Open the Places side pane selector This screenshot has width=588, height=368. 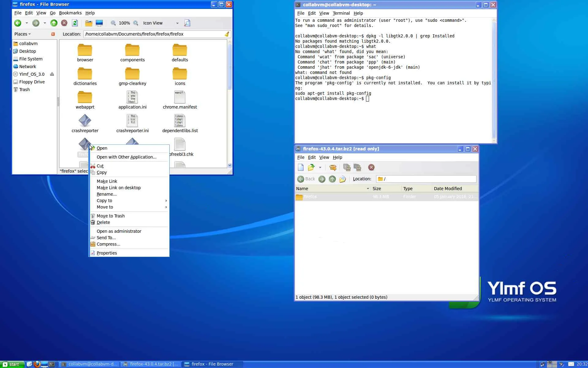(23, 34)
